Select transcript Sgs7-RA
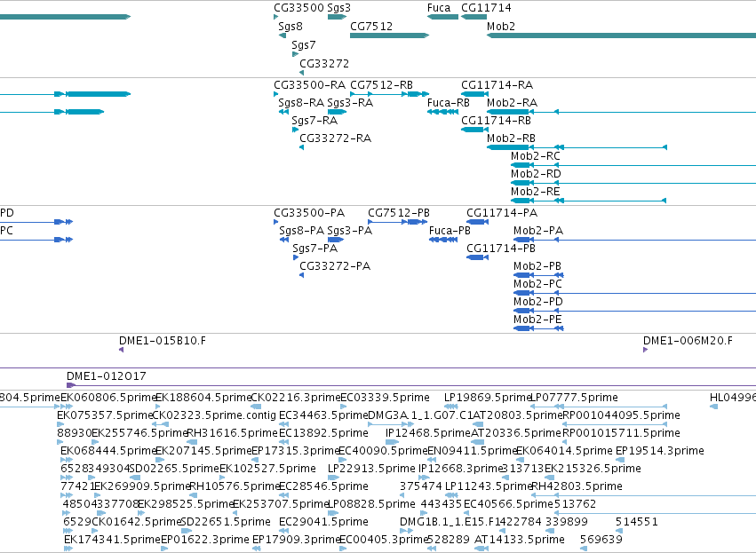The image size is (756, 553). pyautogui.click(x=314, y=121)
